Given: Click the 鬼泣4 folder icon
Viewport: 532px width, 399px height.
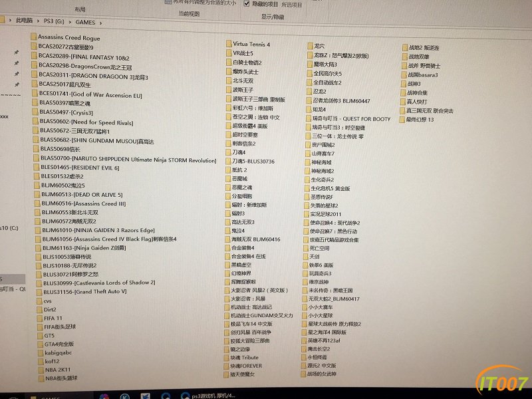Looking at the screenshot, I should [228, 231].
